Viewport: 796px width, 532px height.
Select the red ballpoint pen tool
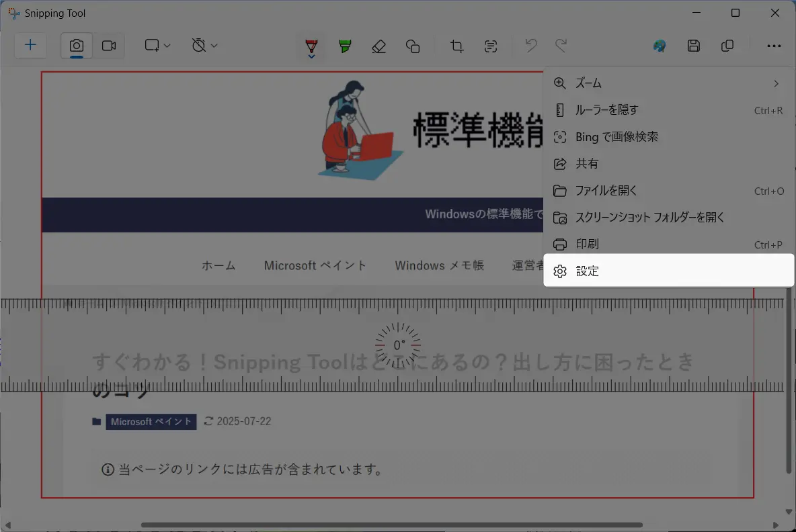(311, 46)
